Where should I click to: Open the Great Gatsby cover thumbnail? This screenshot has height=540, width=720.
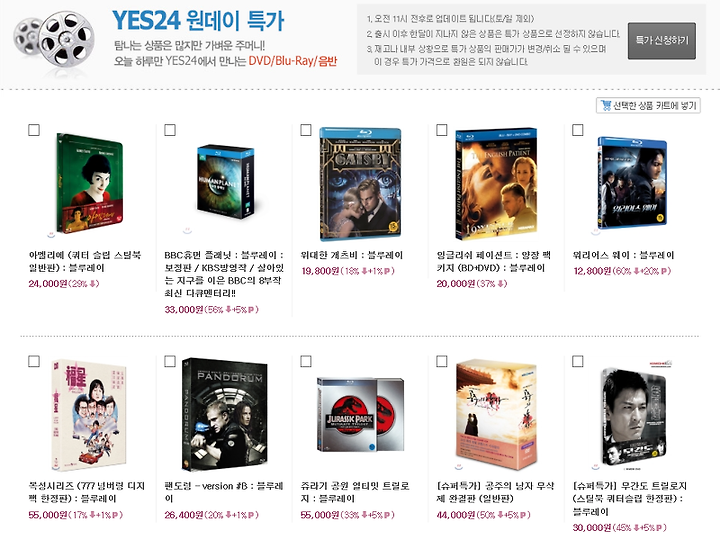click(x=360, y=184)
